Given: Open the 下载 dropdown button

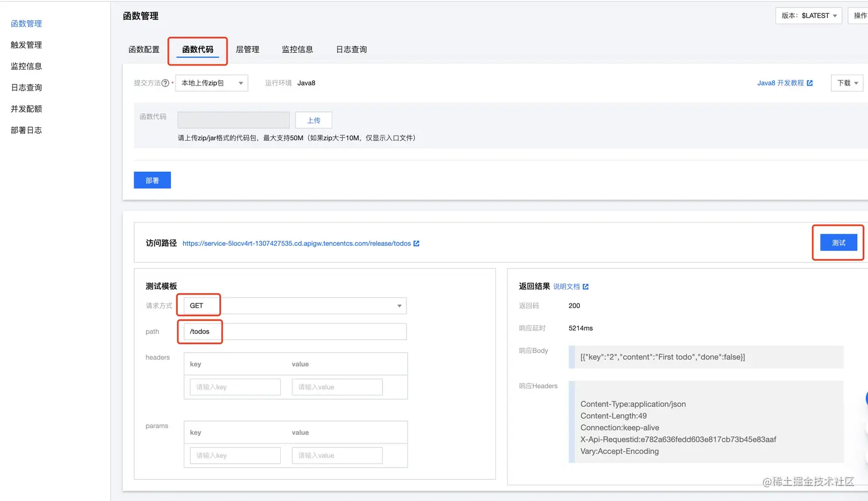Looking at the screenshot, I should [x=847, y=83].
